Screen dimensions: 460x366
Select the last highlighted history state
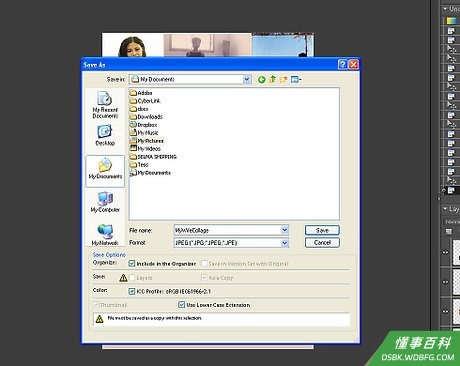click(x=451, y=190)
